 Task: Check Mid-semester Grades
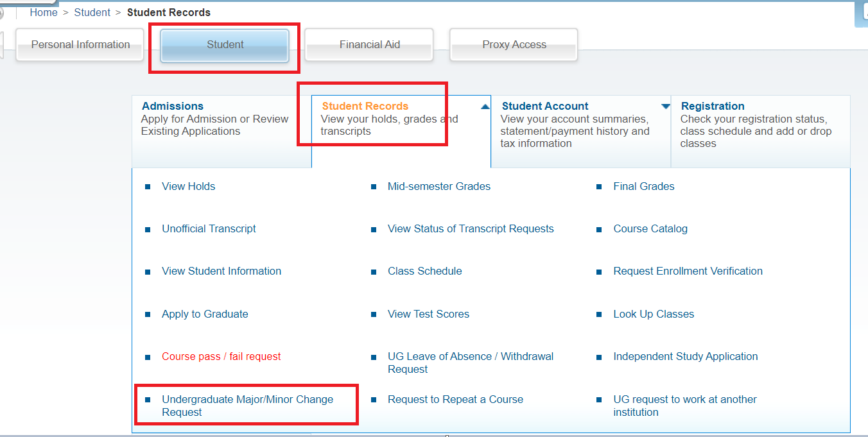(x=438, y=186)
